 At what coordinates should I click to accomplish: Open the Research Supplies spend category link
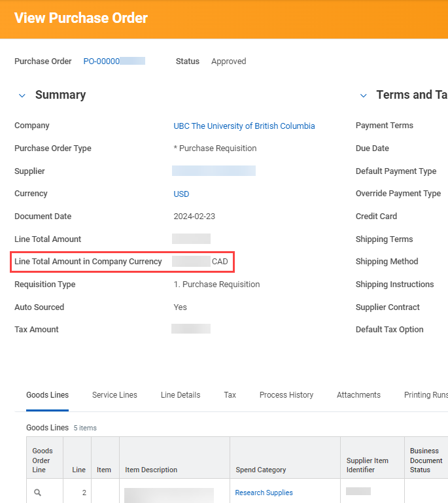[x=264, y=493]
